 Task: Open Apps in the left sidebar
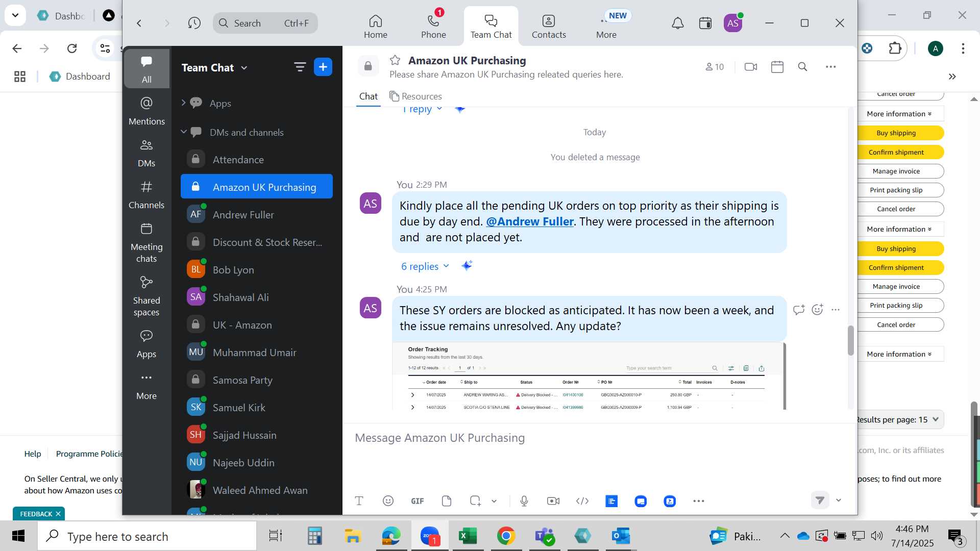(x=146, y=343)
